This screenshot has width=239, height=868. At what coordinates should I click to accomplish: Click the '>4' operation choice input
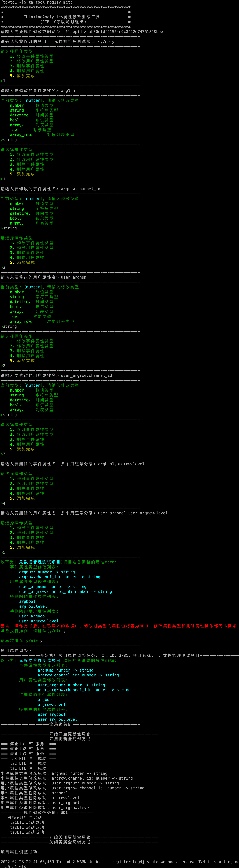[x=3, y=503]
